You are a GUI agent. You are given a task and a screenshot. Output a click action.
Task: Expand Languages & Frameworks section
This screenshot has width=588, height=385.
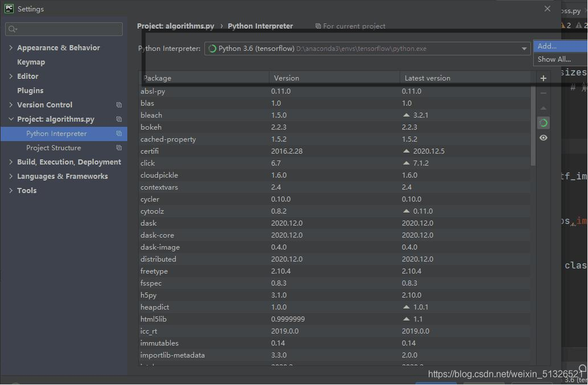(10, 176)
